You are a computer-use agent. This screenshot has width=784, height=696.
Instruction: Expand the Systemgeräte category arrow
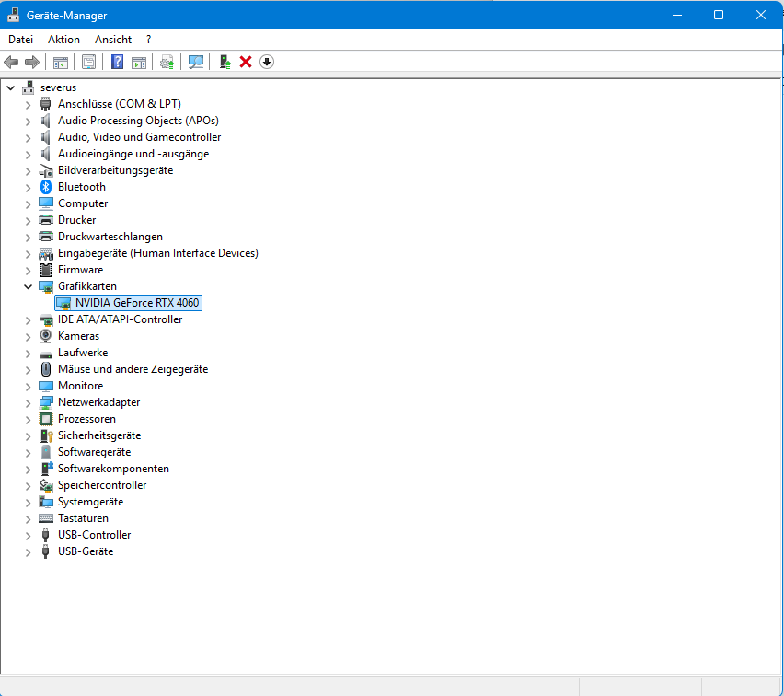[x=28, y=503]
